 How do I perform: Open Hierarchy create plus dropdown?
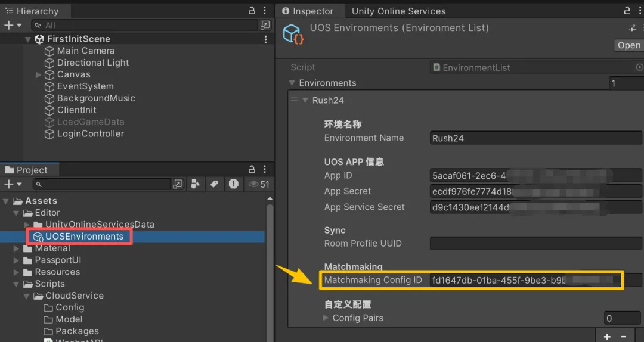pyautogui.click(x=13, y=26)
